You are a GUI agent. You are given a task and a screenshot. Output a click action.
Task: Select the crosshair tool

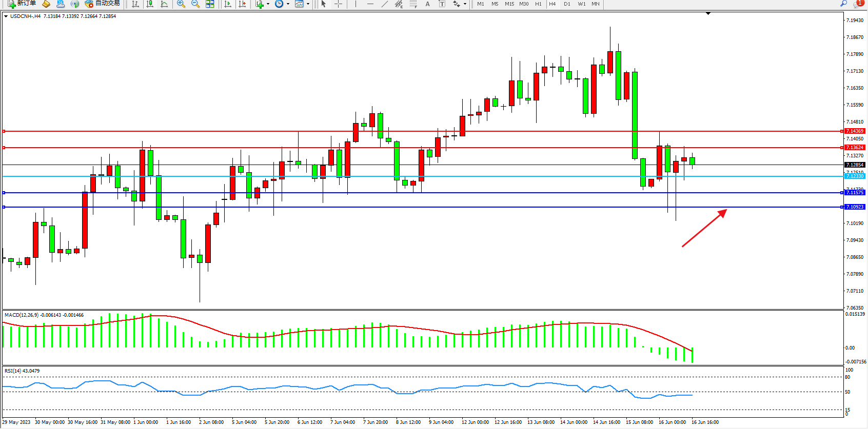coord(339,4)
